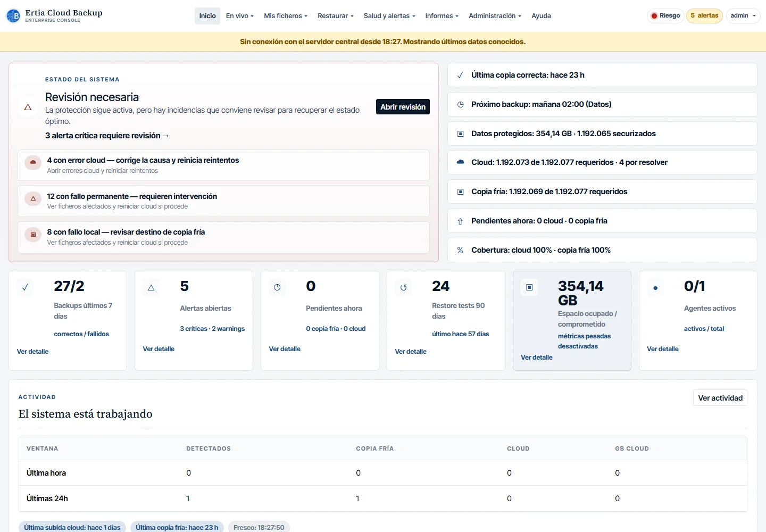Click the checkmark icon in the Backups card
The image size is (766, 532).
[x=25, y=287]
